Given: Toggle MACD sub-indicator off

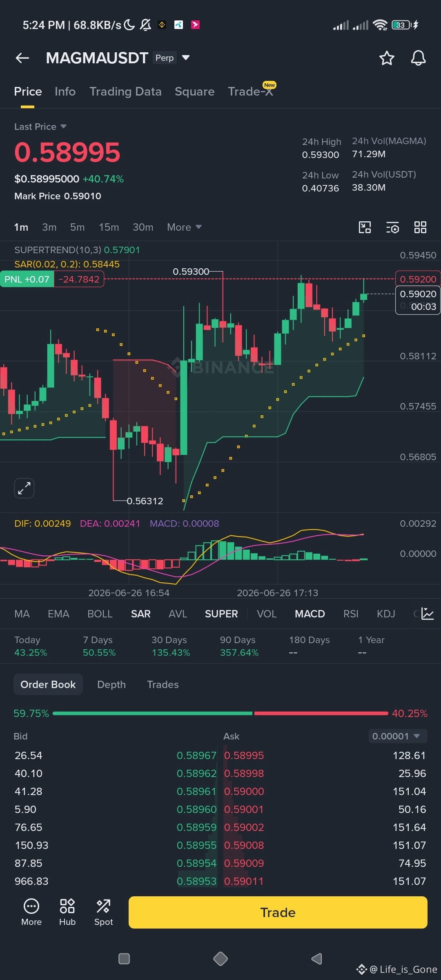Looking at the screenshot, I should coord(310,614).
